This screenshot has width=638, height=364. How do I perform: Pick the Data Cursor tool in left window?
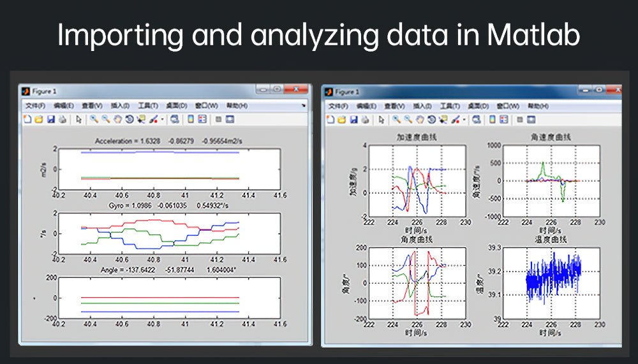click(141, 119)
